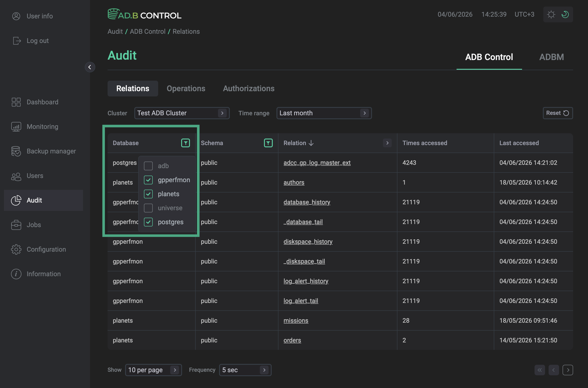The image size is (588, 388).
Task: Check the adb database checkbox
Action: (148, 166)
